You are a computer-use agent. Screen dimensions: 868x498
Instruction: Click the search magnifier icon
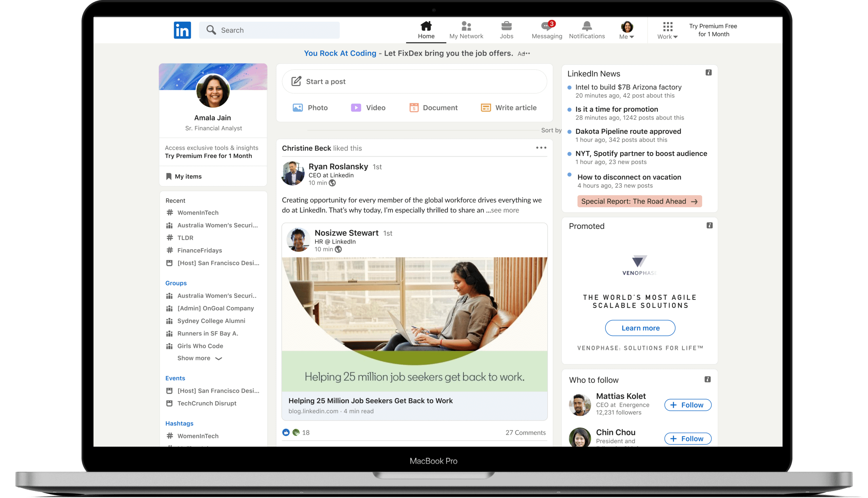[x=211, y=30]
